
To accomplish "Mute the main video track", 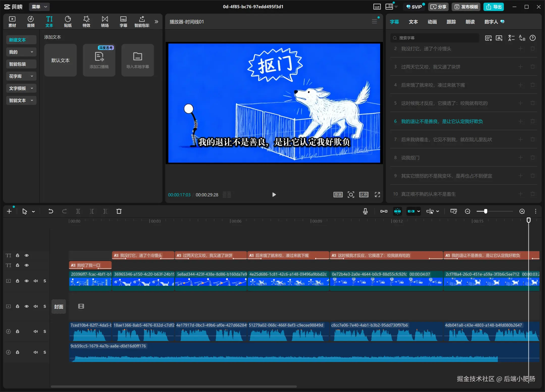I will 36,281.
